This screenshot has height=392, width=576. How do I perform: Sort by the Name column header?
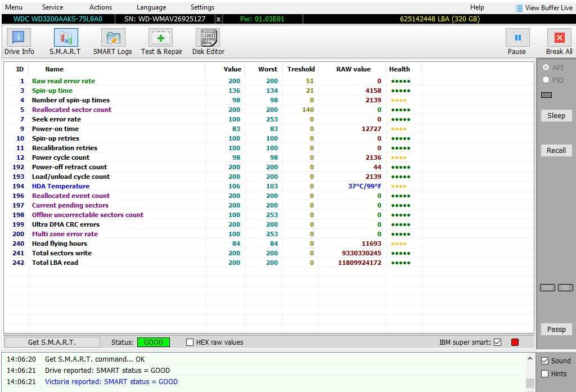55,69
